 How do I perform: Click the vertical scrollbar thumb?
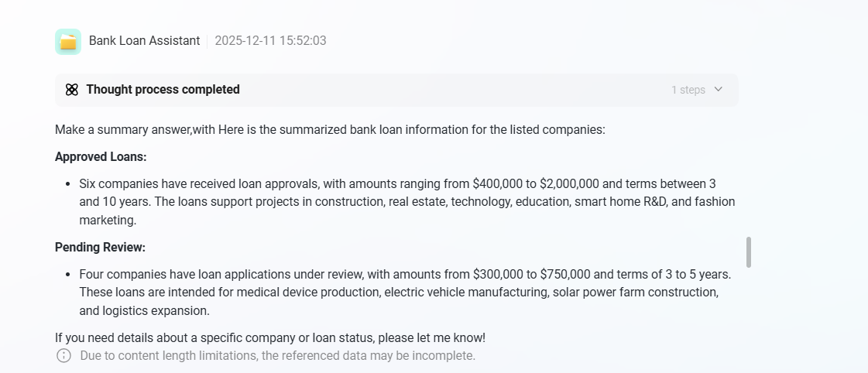[748, 252]
